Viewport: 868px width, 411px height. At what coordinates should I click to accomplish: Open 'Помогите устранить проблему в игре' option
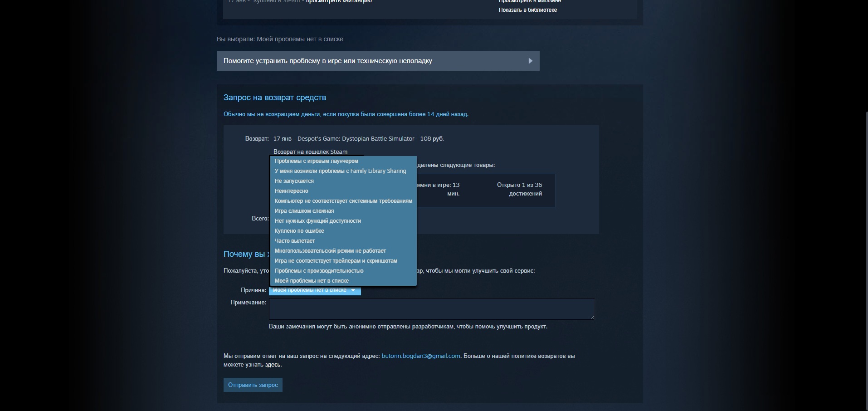[378, 61]
